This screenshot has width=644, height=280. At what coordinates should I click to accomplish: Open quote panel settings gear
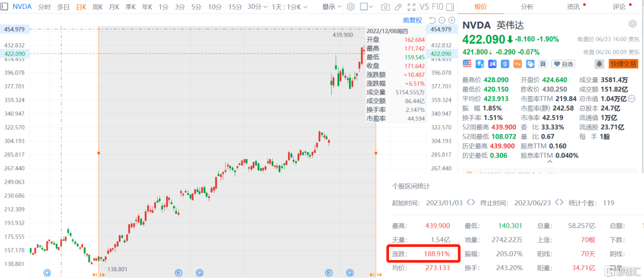click(x=633, y=24)
